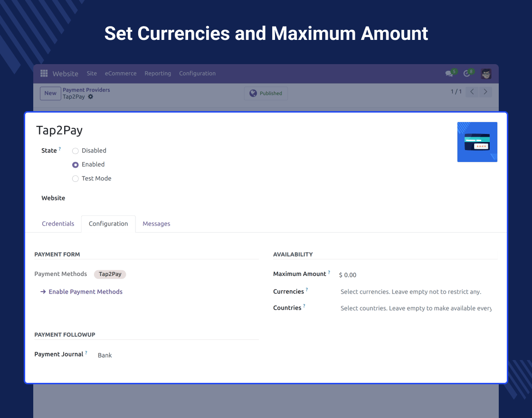The width and height of the screenshot is (532, 418).
Task: Select the Disabled state radio button
Action: click(x=76, y=151)
